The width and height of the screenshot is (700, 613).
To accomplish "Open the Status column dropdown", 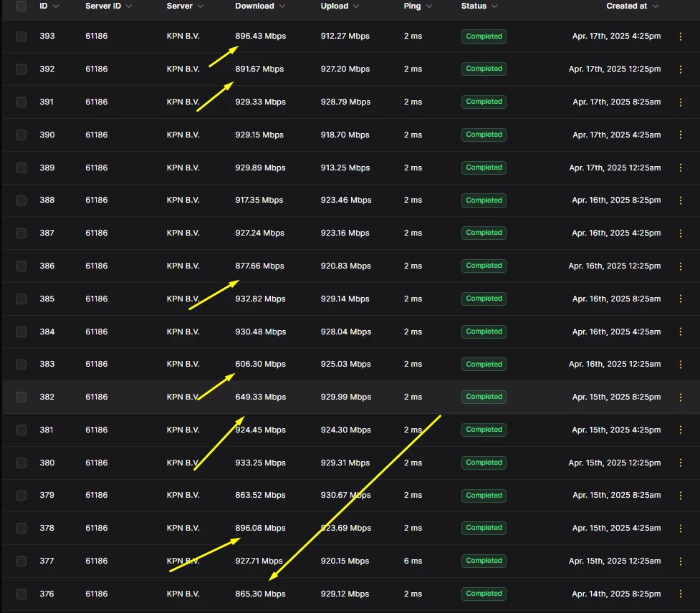I will [x=494, y=6].
